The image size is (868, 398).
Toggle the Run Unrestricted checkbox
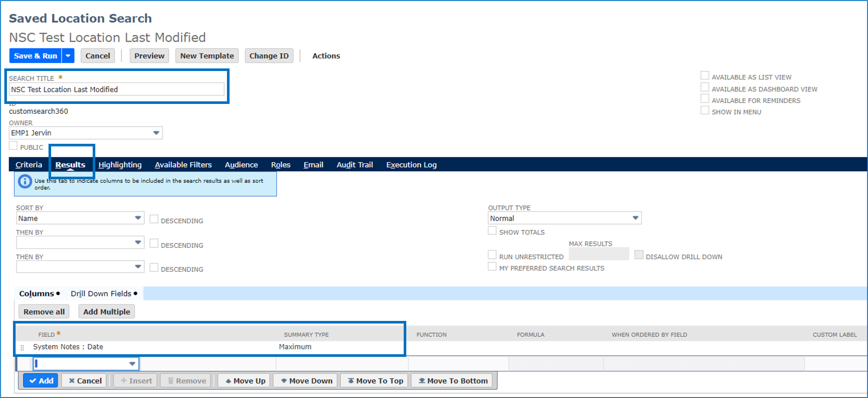point(492,255)
